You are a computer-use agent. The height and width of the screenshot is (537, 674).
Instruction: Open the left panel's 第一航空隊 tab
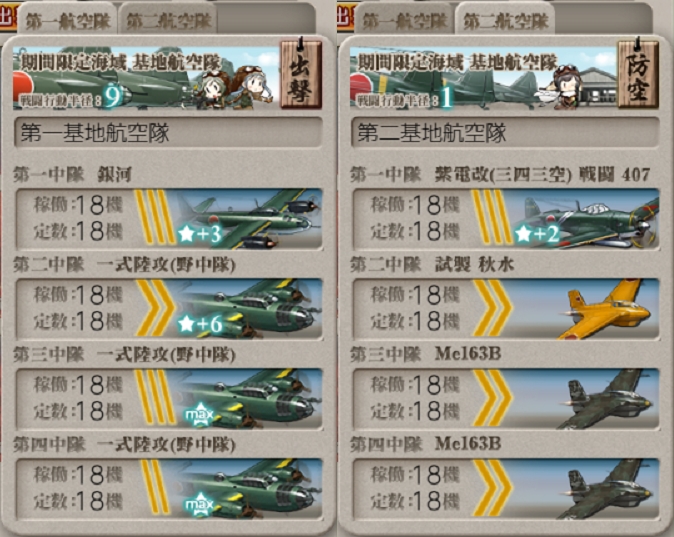pyautogui.click(x=67, y=20)
